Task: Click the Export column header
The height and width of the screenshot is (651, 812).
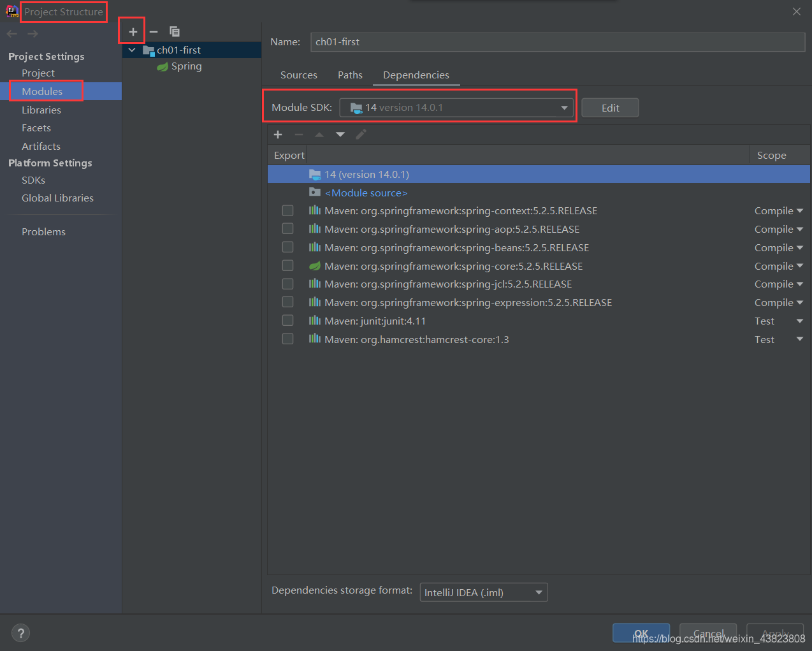Action: pos(289,156)
